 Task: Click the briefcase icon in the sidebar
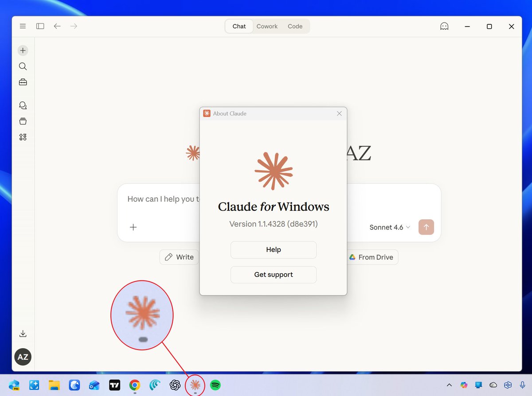pos(23,82)
